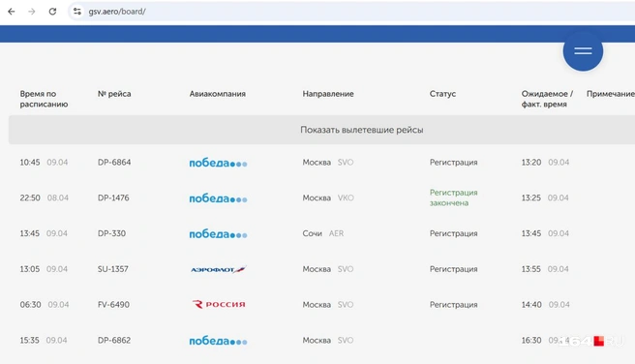The image size is (635, 364).
Task: Select flight number DP-6864
Action: tap(114, 163)
